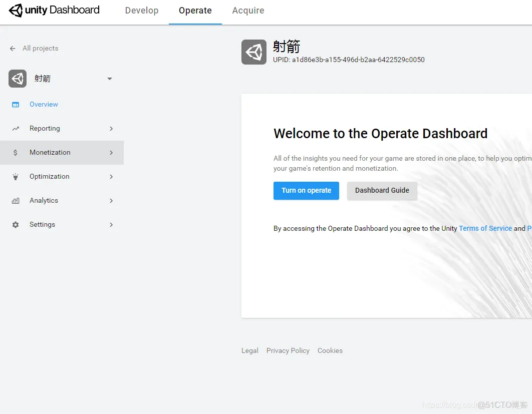Expand the Reporting submenu chevron
532x414 pixels.
tap(111, 129)
